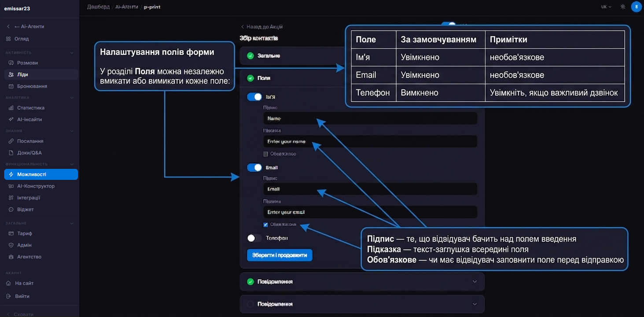Expand first Повідомлення section chevron
644x317 pixels.
(x=475, y=282)
